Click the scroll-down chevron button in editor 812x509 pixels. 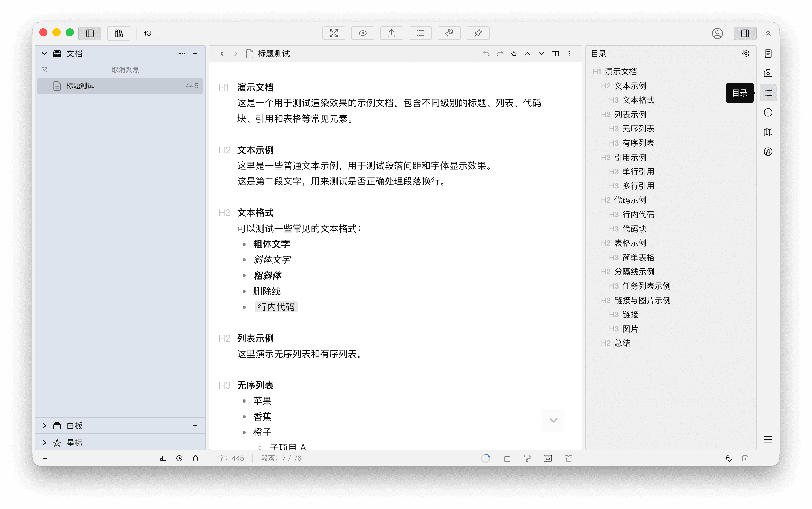tap(553, 420)
